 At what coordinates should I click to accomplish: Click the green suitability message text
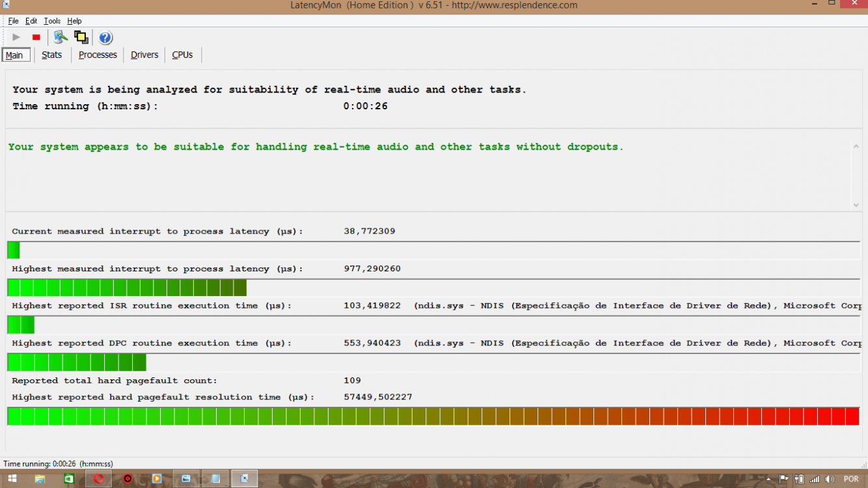click(316, 147)
